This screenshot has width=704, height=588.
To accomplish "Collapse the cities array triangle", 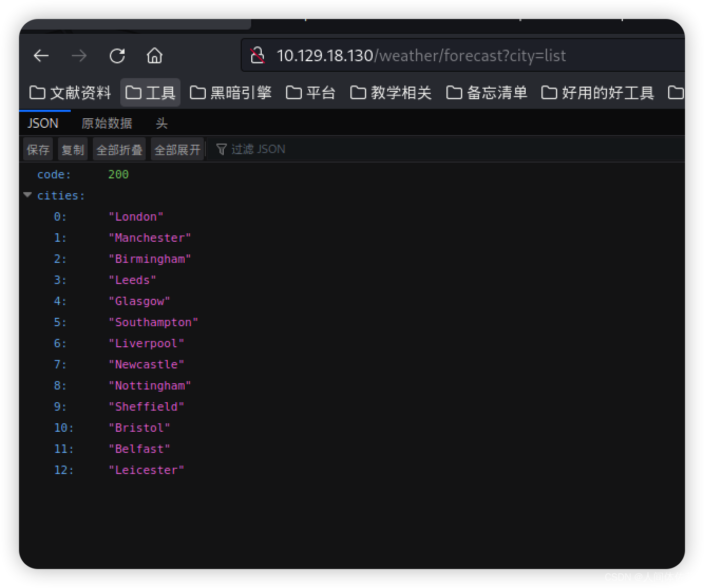I will (28, 195).
